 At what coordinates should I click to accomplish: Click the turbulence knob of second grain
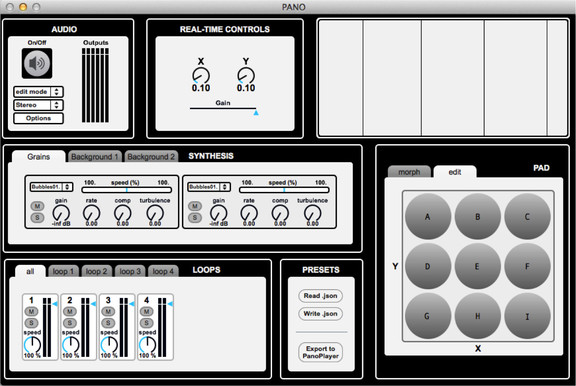tap(313, 213)
